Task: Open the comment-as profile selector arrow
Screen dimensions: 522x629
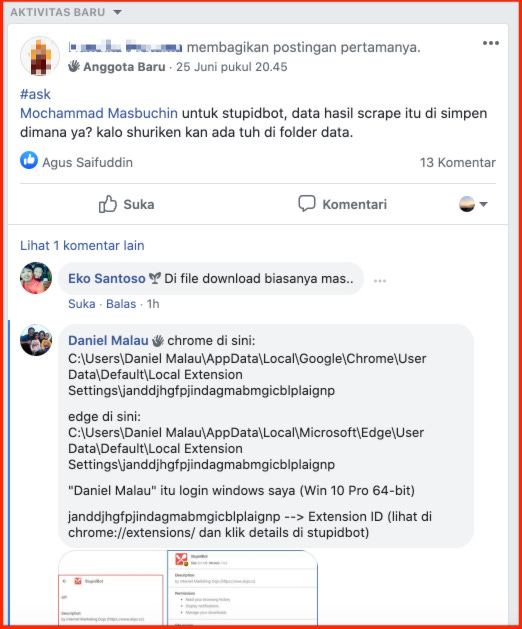Action: tap(483, 204)
